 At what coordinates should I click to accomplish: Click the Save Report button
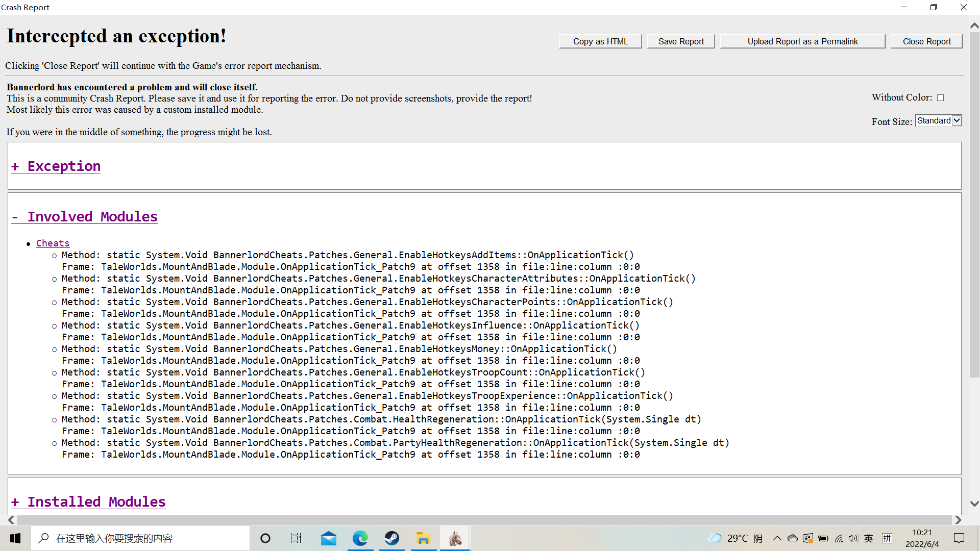(681, 41)
